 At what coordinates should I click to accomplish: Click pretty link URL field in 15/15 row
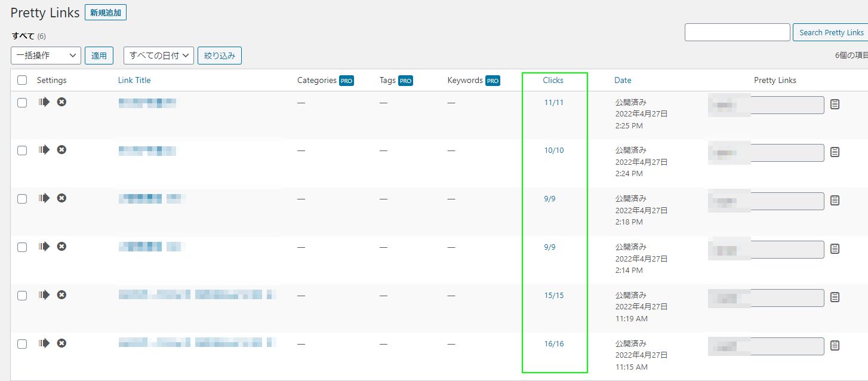pos(767,298)
